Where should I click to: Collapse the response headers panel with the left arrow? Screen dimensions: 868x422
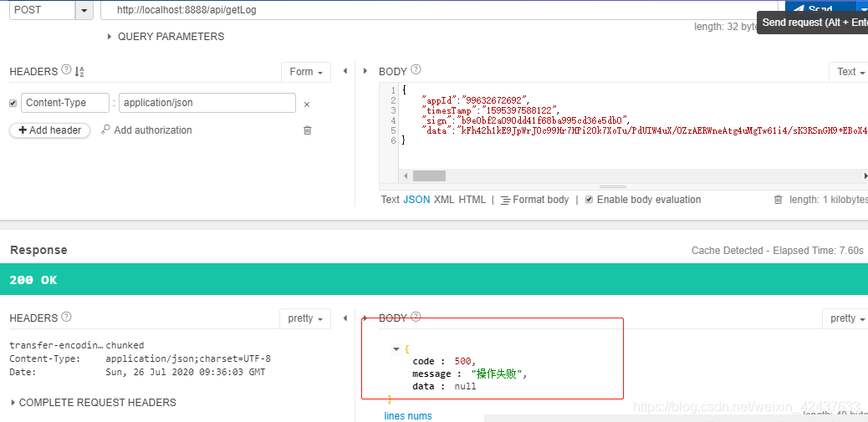coord(345,318)
